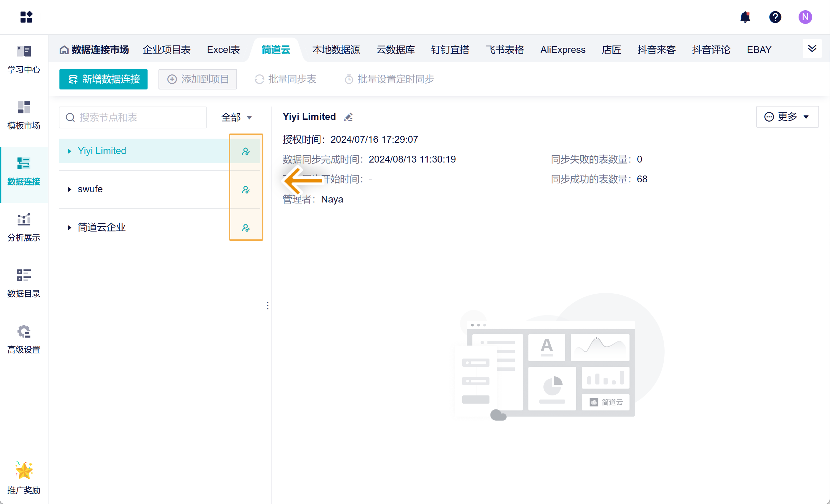Switch to the 飞书表格 tab

coord(505,50)
